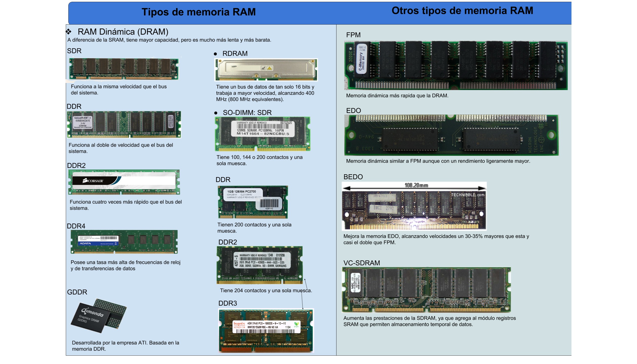Click the round bullet beside RDRAM

pos(215,54)
